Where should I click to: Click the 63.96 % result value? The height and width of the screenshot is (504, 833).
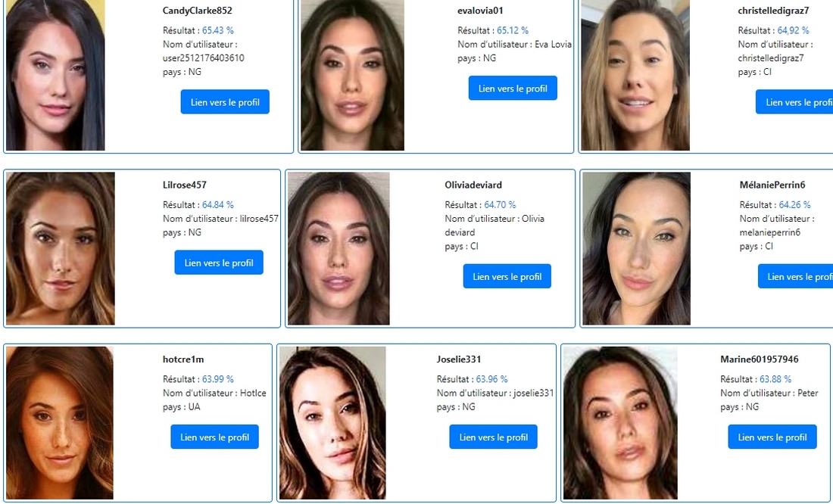pyautogui.click(x=491, y=378)
